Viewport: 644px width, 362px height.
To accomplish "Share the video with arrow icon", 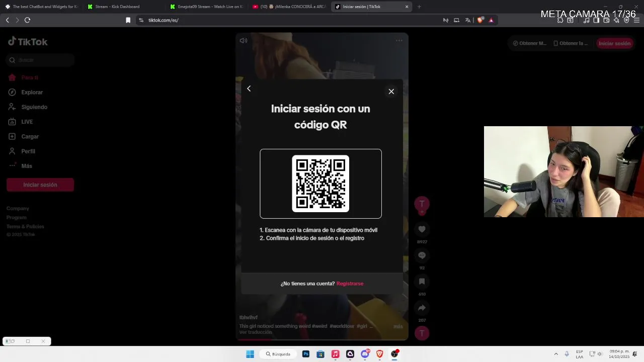I will click(x=422, y=308).
